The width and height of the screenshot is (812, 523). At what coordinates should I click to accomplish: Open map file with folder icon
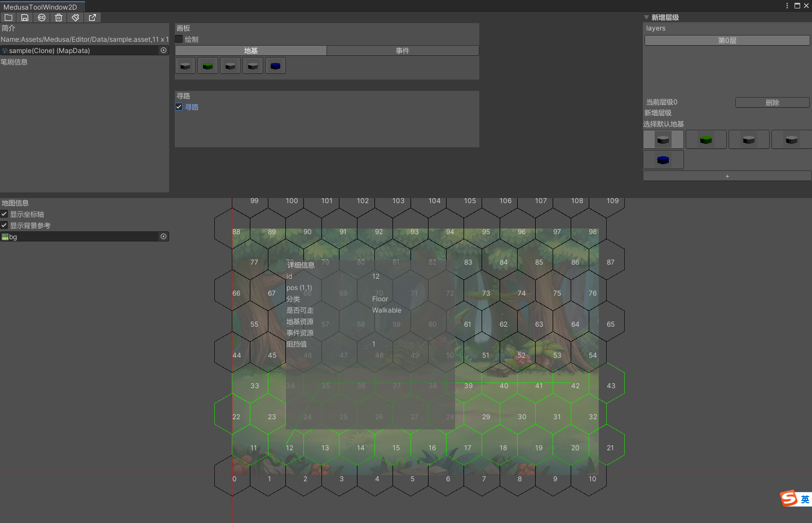8,17
